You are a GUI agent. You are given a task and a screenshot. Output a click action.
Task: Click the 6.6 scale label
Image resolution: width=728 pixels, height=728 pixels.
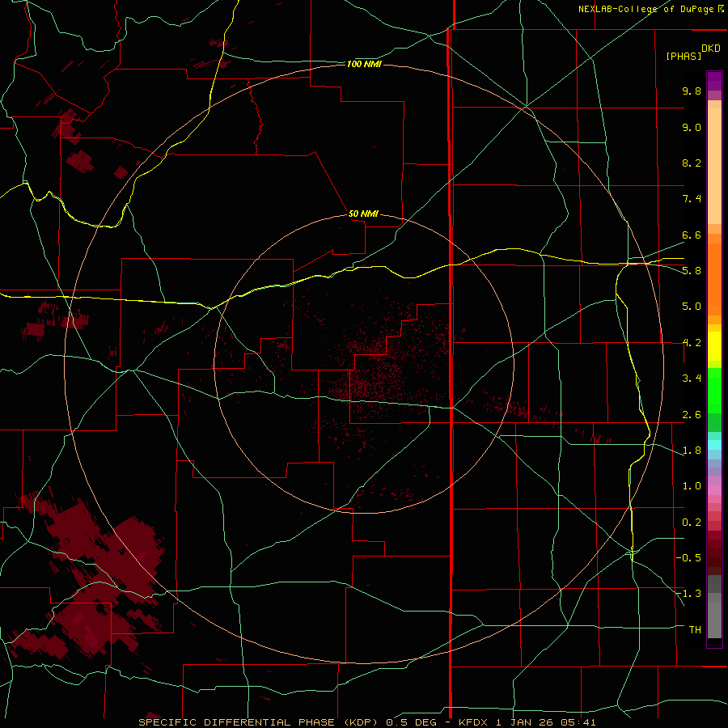coord(692,235)
